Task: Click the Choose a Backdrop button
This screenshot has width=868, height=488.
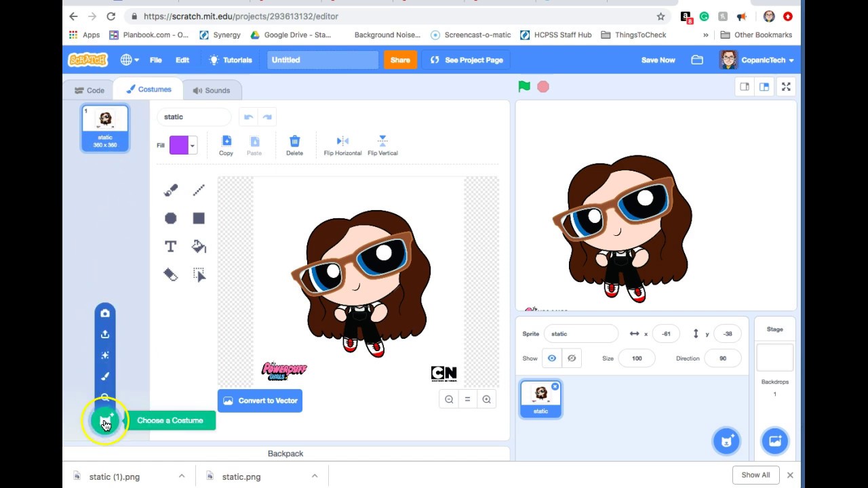Action: [x=775, y=441]
